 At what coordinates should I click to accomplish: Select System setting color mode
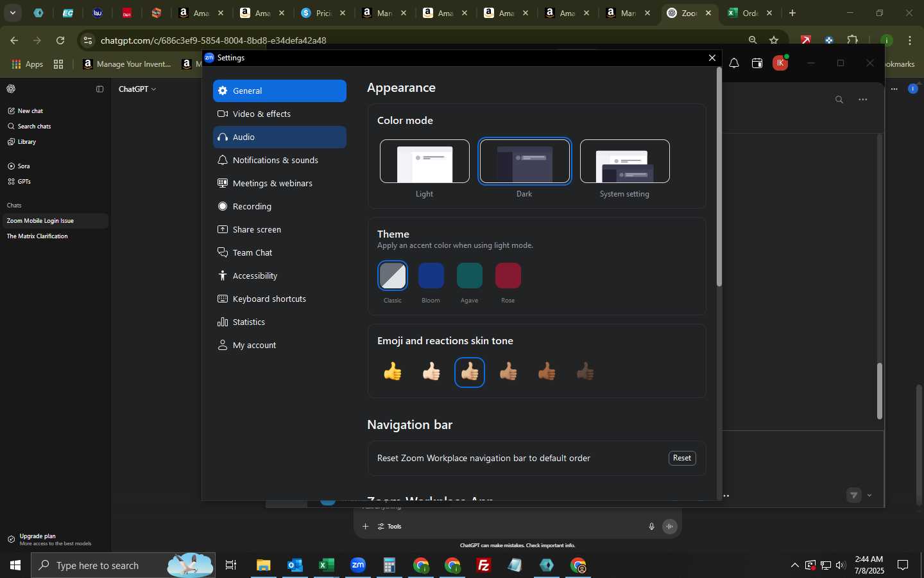[624, 161]
